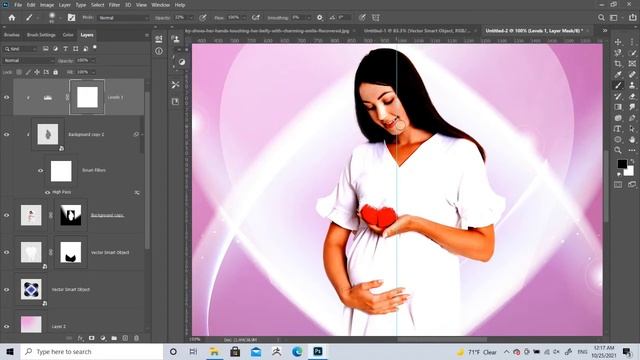Open the Window menu

pos(160,5)
